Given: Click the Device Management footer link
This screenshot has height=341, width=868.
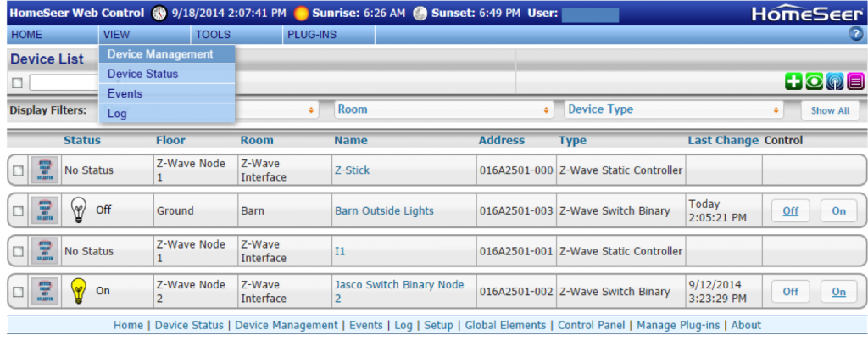Looking at the screenshot, I should point(287,326).
